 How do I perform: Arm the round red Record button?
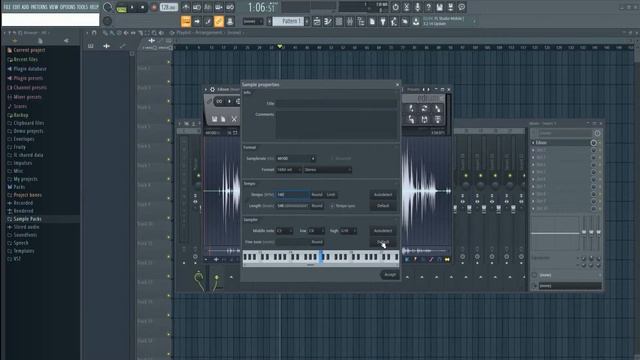point(154,7)
